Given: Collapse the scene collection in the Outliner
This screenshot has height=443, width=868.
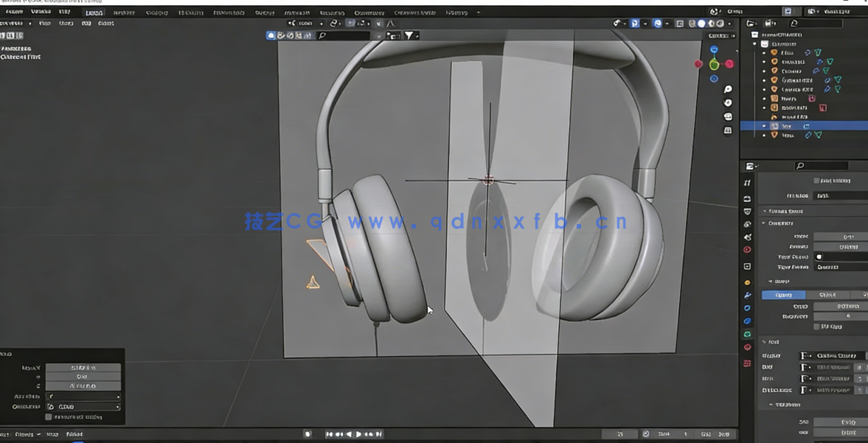Looking at the screenshot, I should pos(755,44).
